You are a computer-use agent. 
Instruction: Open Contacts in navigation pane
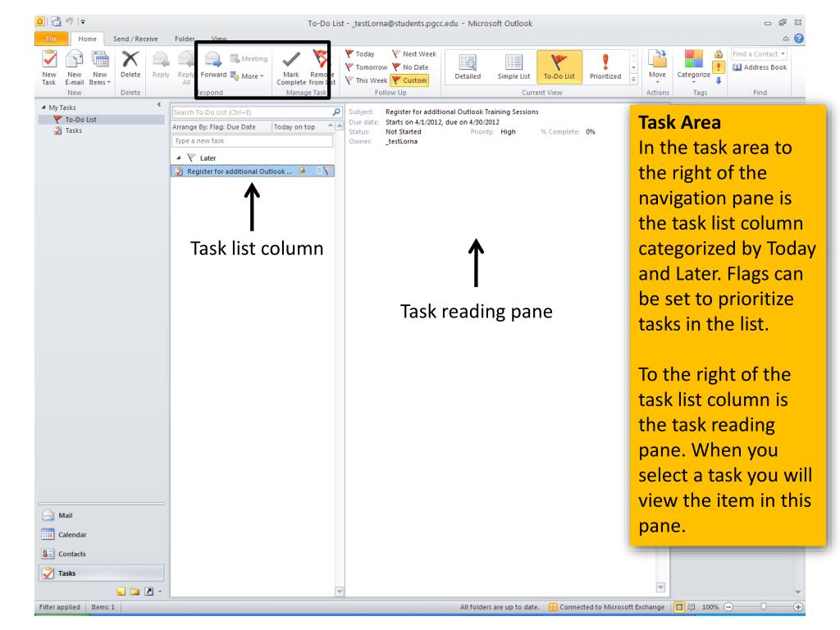coord(101,554)
